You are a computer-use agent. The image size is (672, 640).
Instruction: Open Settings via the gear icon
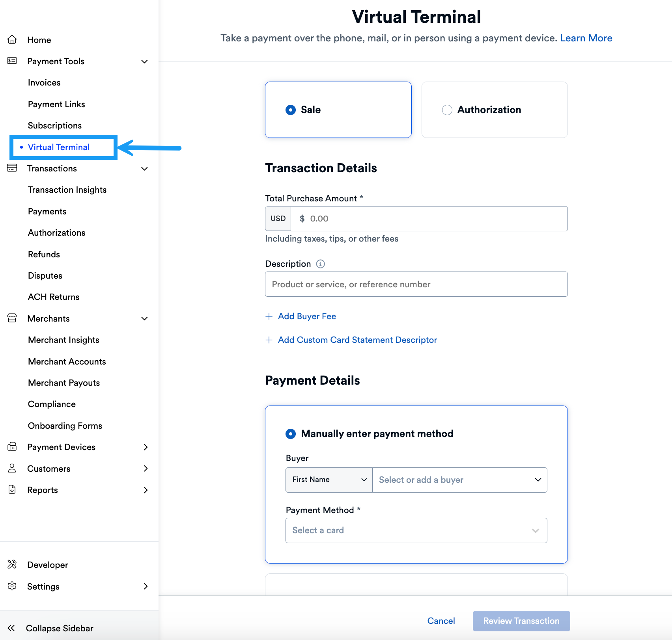click(x=12, y=586)
